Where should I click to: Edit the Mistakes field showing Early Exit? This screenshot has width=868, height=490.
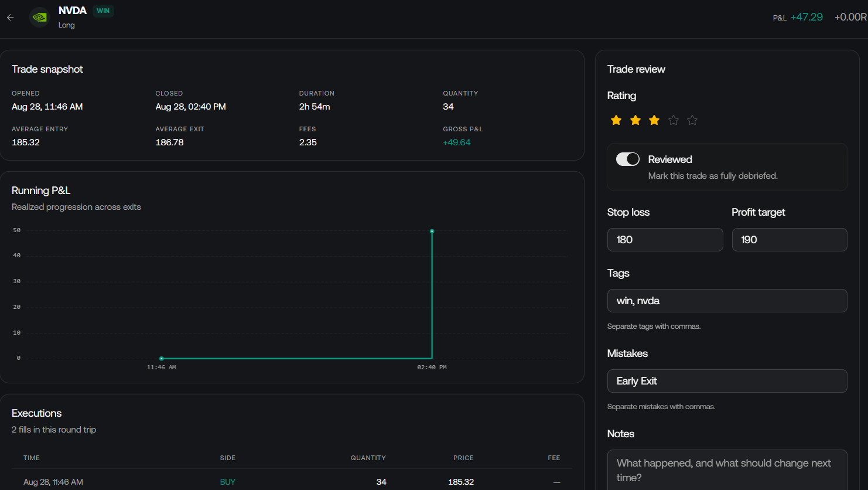[727, 381]
